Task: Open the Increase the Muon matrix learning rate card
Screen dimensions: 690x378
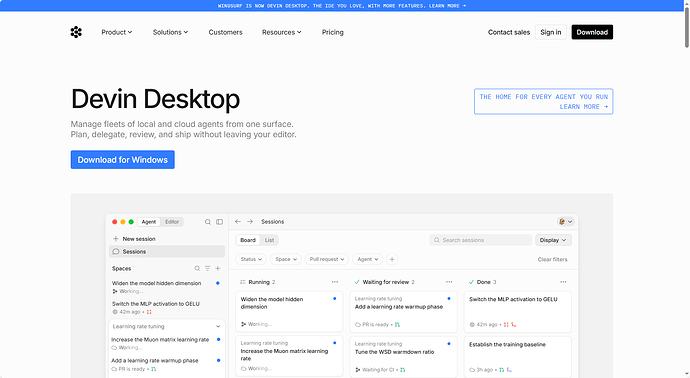Action: tap(289, 356)
